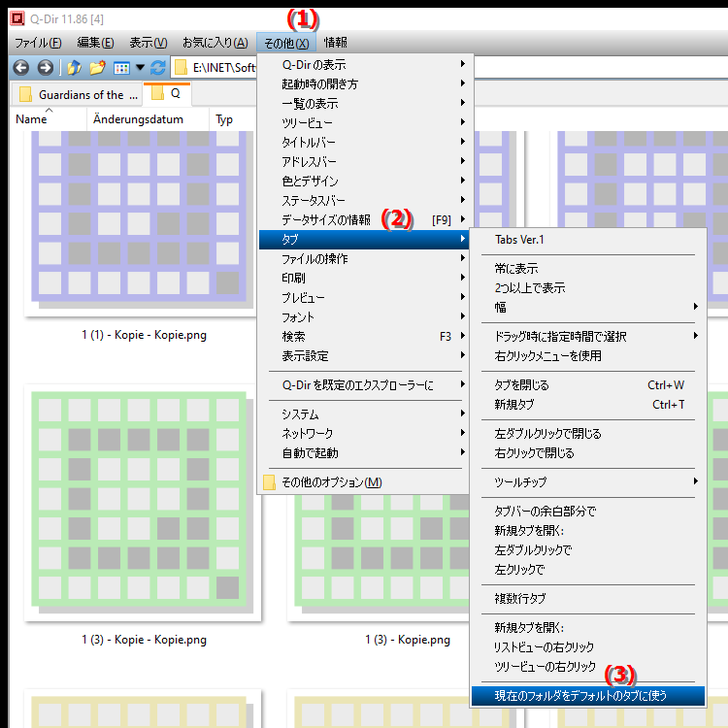Toggle the 左クリックで option
This screenshot has width=728, height=728.
click(x=588, y=570)
